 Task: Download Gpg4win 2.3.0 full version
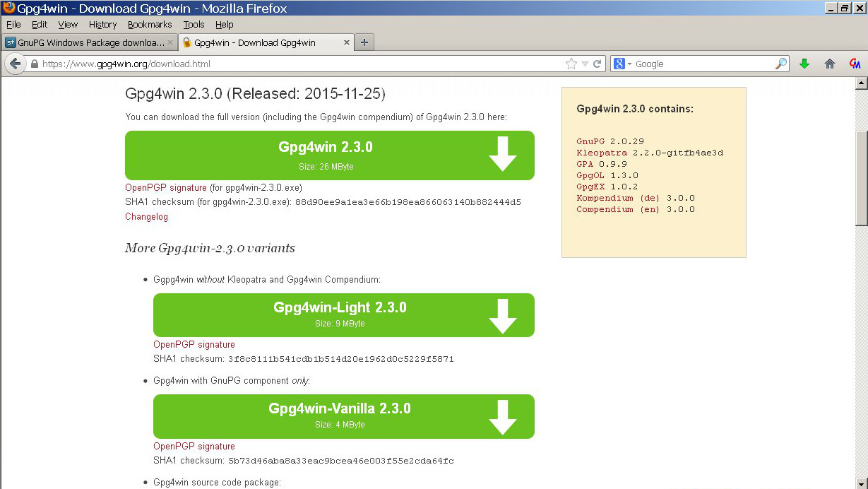point(330,155)
